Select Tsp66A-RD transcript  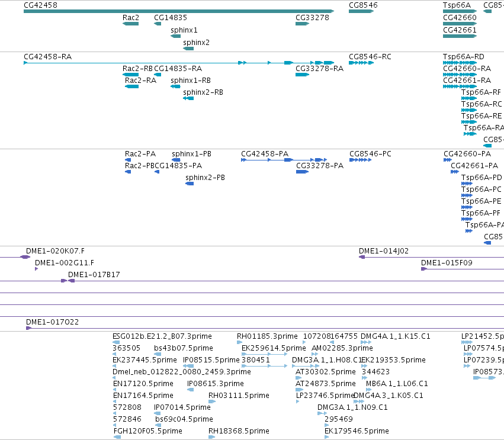click(460, 63)
